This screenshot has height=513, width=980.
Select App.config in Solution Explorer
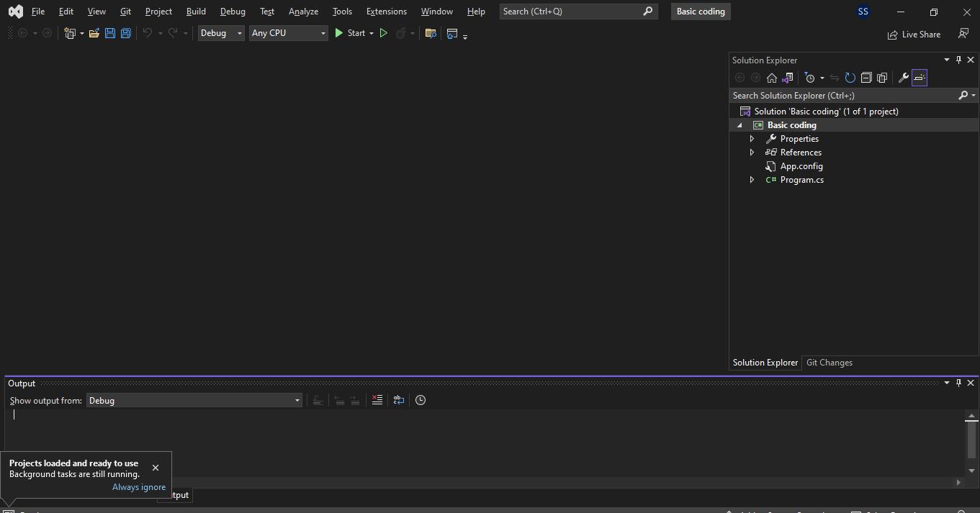point(801,166)
